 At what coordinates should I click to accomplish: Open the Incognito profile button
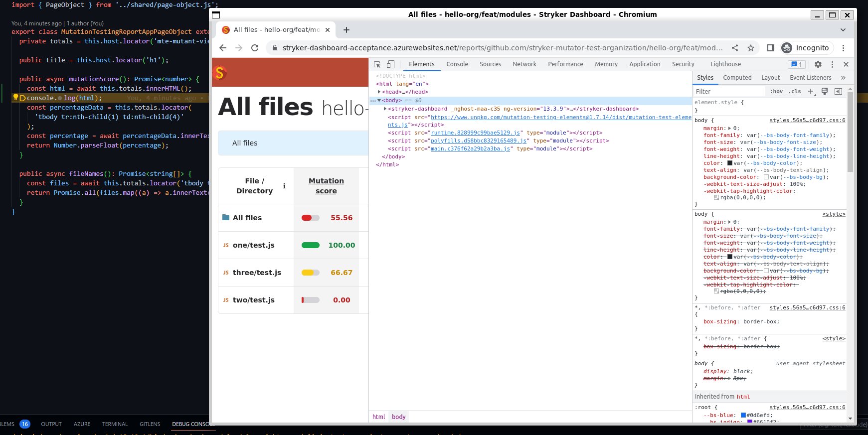pos(806,48)
